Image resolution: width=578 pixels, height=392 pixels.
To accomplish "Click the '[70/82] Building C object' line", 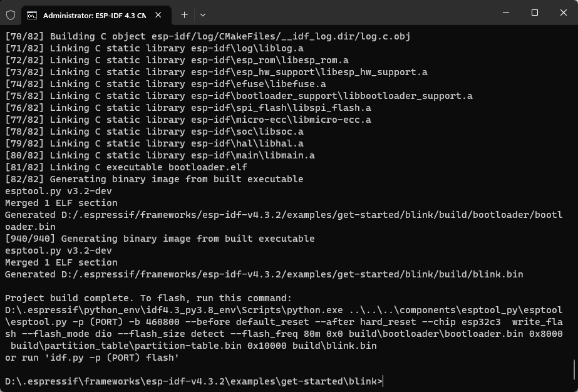I will click(207, 36).
